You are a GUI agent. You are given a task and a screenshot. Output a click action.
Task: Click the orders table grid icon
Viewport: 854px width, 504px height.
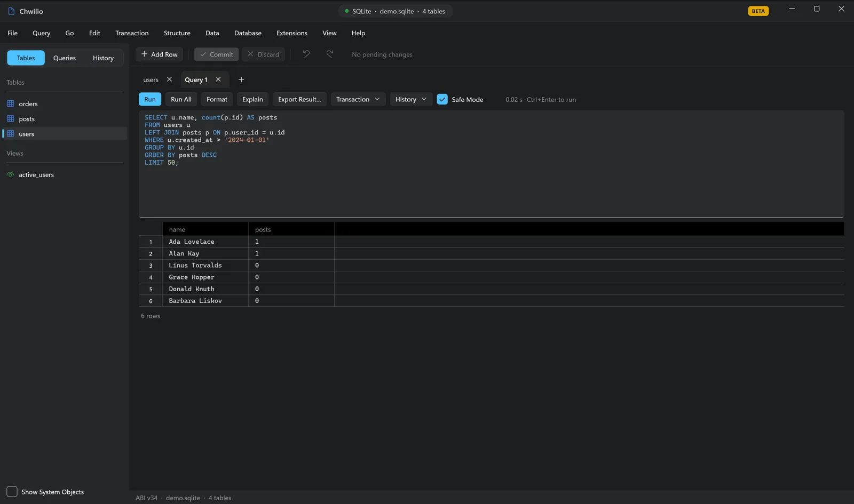coord(10,103)
